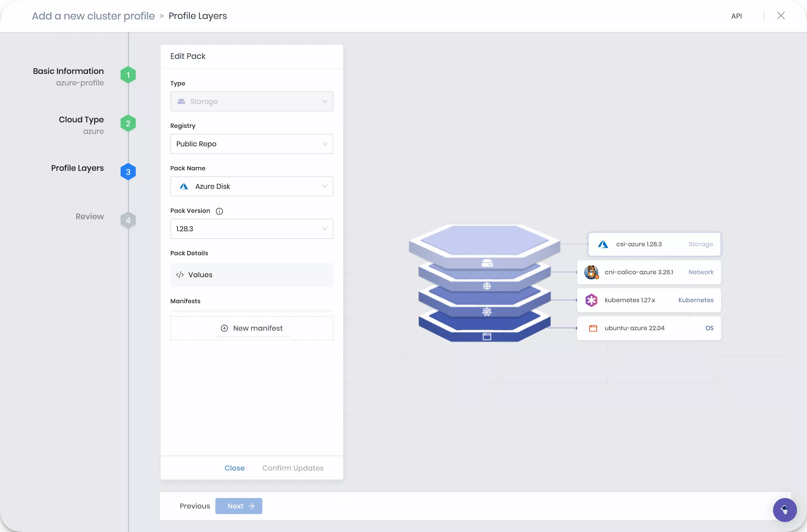The width and height of the screenshot is (807, 532).
Task: Select the Profile Layers step 3
Action: point(128,172)
